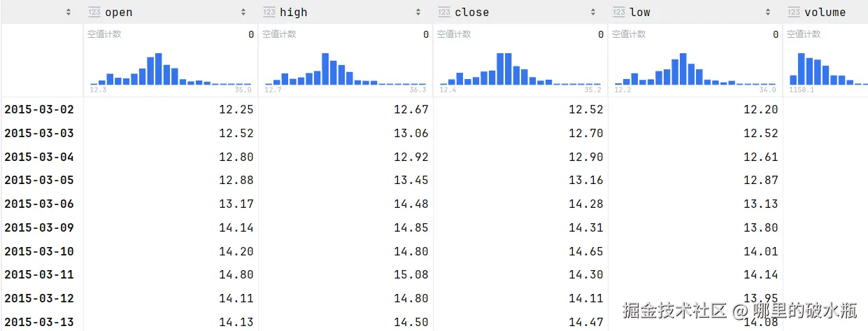Click high value 14.85
The height and width of the screenshot is (331, 868).
pyautogui.click(x=411, y=227)
